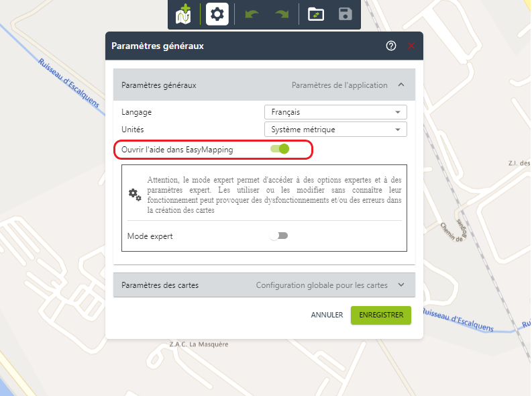Select the 'Paramètres des cartes' section header
Screen dimensions: 532x396
pos(160,285)
